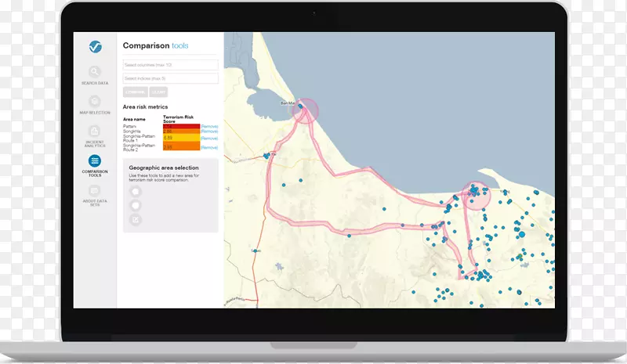
Task: Click the yellow Route 1 risk score bar
Action: coord(180,139)
